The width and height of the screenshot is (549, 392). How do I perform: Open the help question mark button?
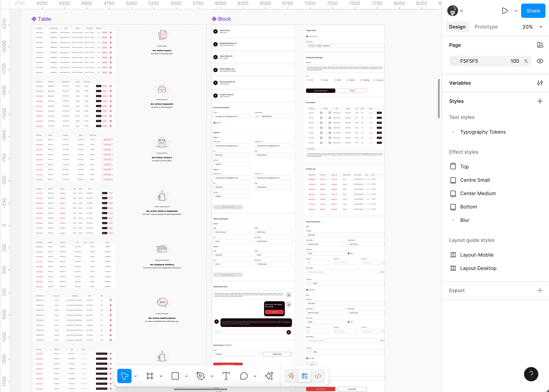(x=531, y=374)
